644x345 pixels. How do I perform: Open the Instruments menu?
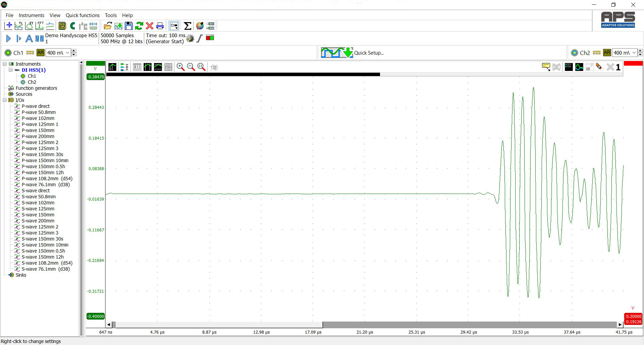click(x=31, y=15)
